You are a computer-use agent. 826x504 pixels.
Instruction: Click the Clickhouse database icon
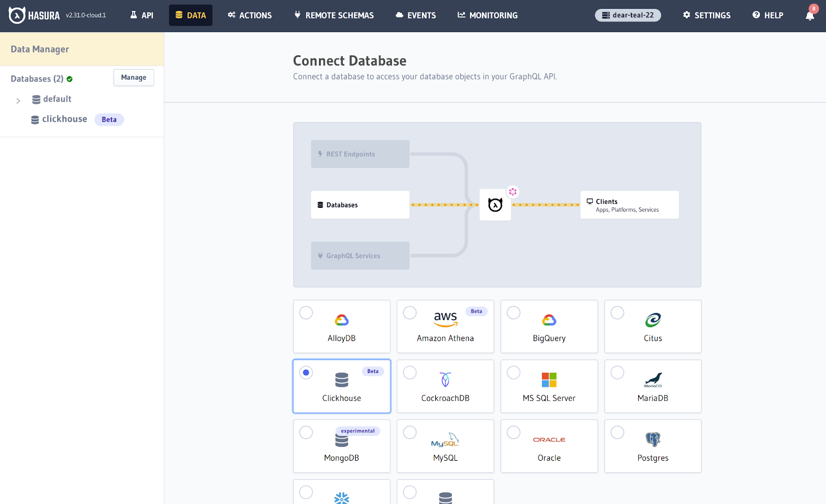click(342, 380)
